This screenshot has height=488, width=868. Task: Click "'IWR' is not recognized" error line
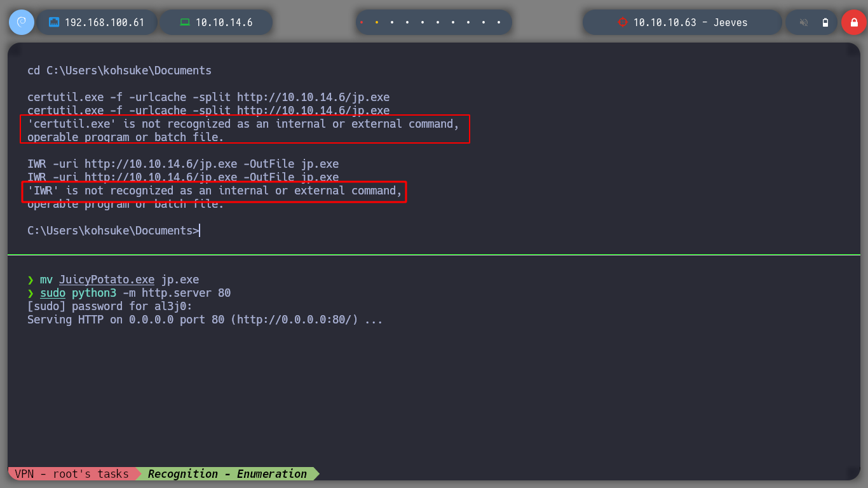[215, 191]
